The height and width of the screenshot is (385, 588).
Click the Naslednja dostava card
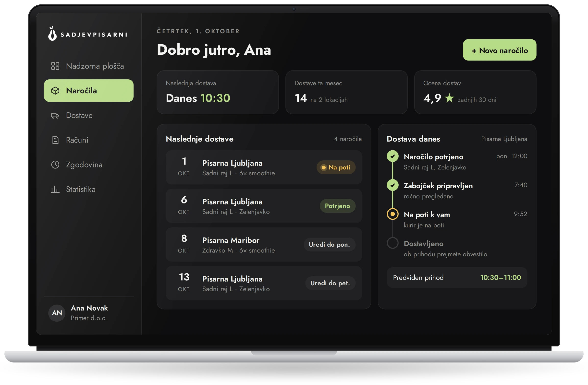(x=218, y=92)
